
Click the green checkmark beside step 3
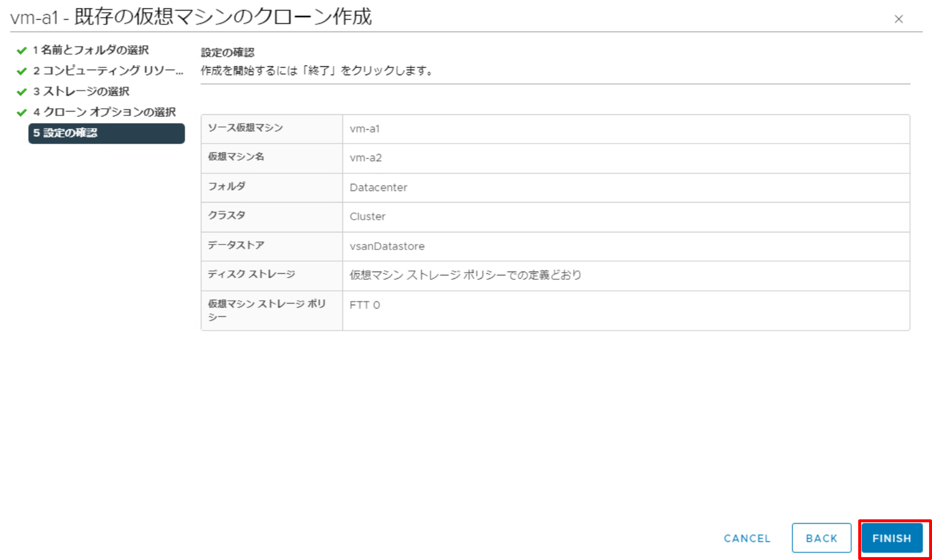point(22,92)
